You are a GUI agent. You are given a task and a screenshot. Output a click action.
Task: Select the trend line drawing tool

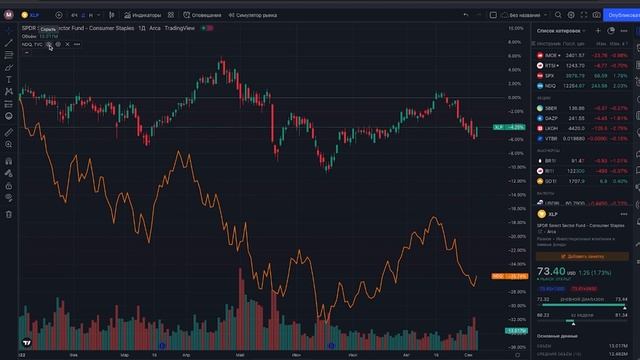pos(9,42)
